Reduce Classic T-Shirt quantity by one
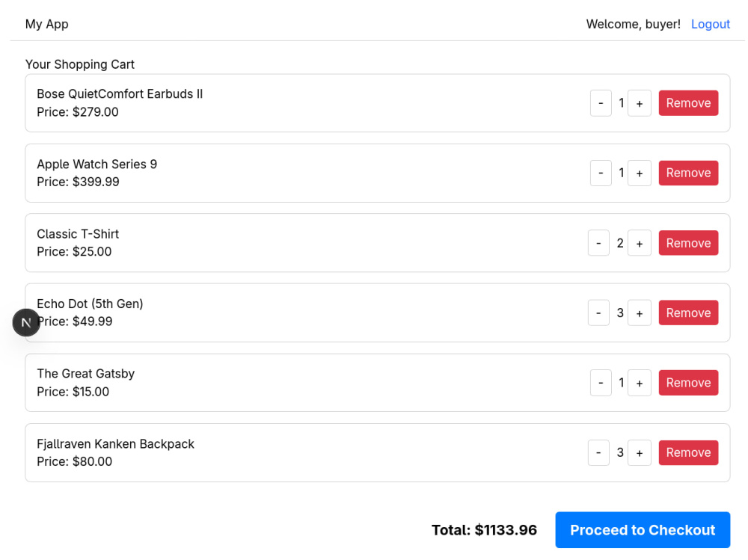The image size is (748, 560). pyautogui.click(x=598, y=243)
